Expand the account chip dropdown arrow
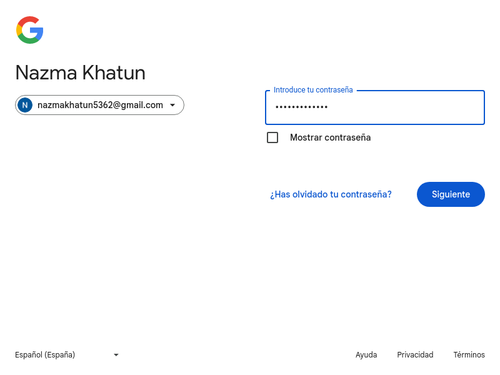The width and height of the screenshot is (500, 375). 172,105
